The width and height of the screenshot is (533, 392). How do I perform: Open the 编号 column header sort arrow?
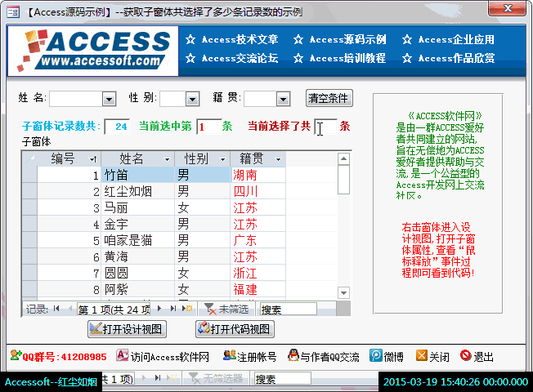click(93, 159)
